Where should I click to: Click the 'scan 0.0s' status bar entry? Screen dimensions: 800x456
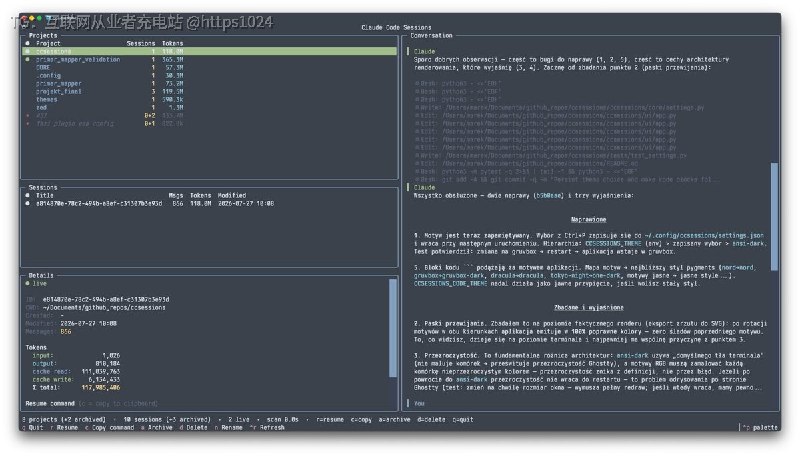(x=282, y=420)
